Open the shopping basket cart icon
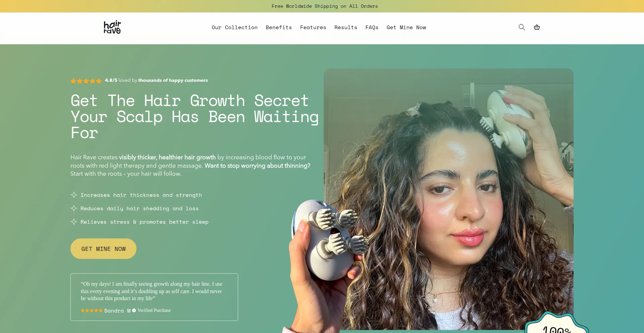Image resolution: width=644 pixels, height=333 pixels. [537, 27]
